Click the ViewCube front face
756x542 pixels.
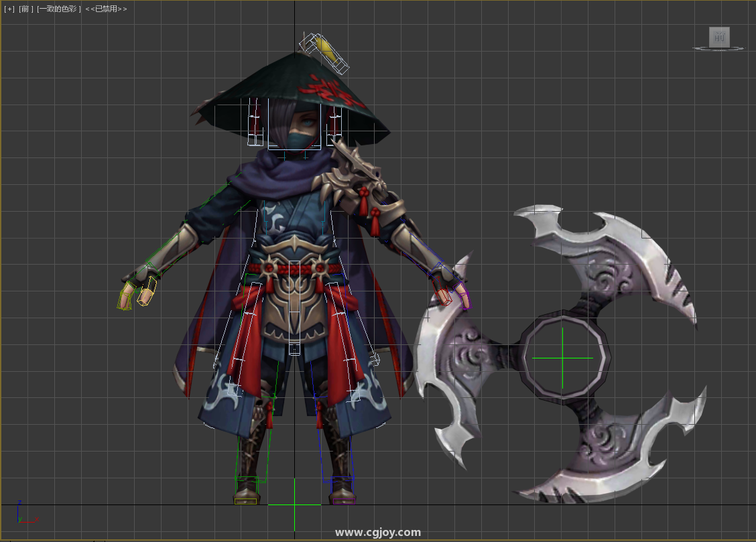[x=719, y=37]
